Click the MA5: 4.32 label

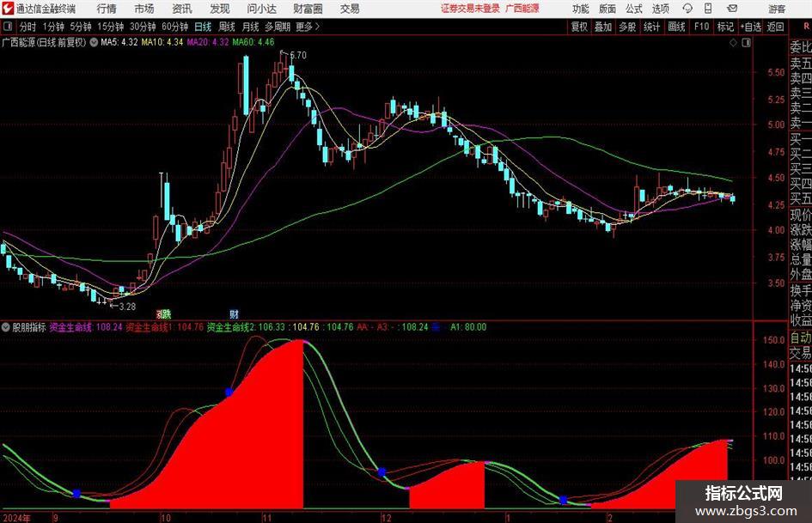[x=119, y=42]
